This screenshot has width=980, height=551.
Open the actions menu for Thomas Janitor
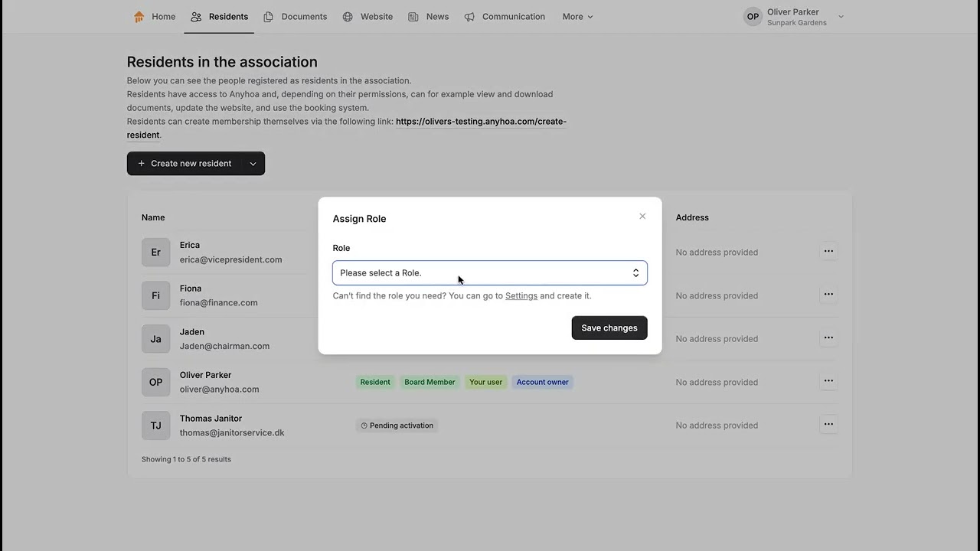[828, 424]
